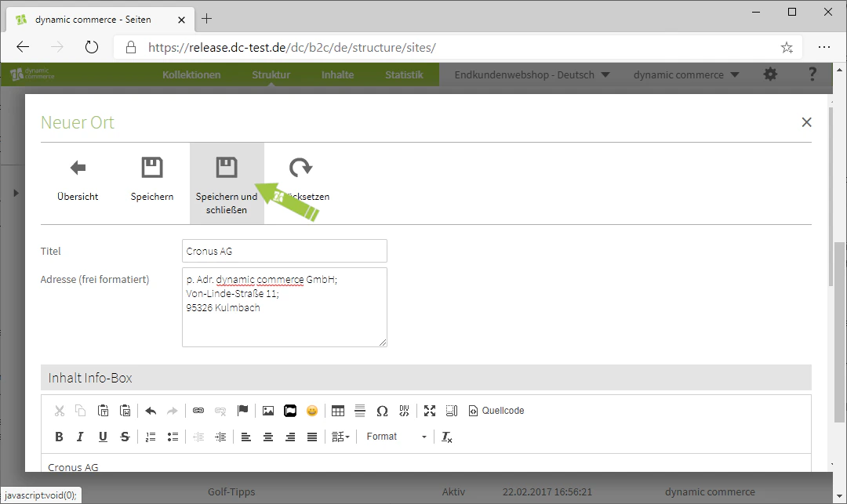Click the Zurücksetzen reset button

[x=301, y=183]
